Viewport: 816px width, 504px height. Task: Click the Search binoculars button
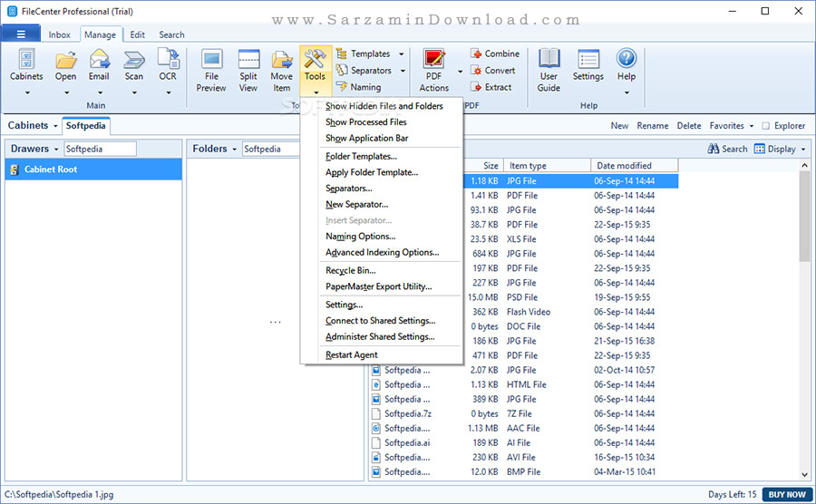[727, 149]
